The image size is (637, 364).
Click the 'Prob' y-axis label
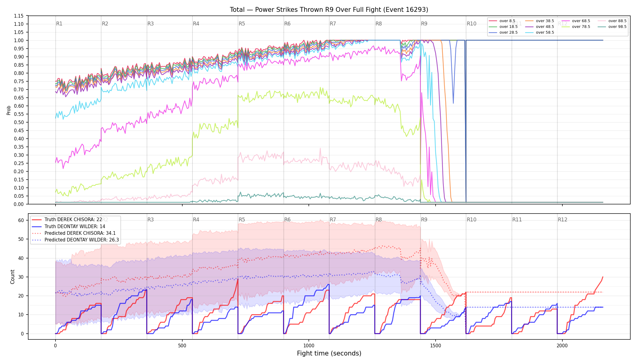click(x=9, y=110)
